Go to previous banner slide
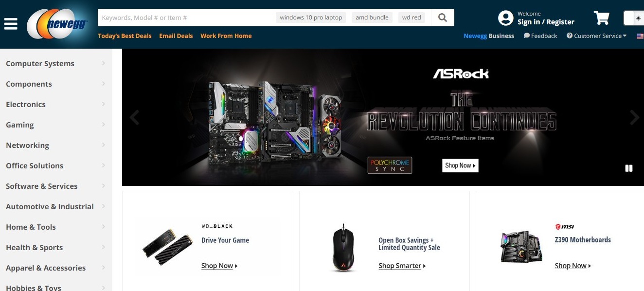Viewport: 644px width, 291px height. coord(134,117)
